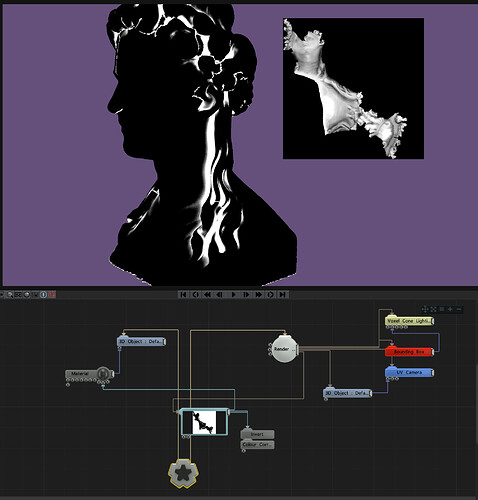478x500 pixels.
Task: Click the fit-to-view icon in nodegraph controls
Action: coord(433,309)
